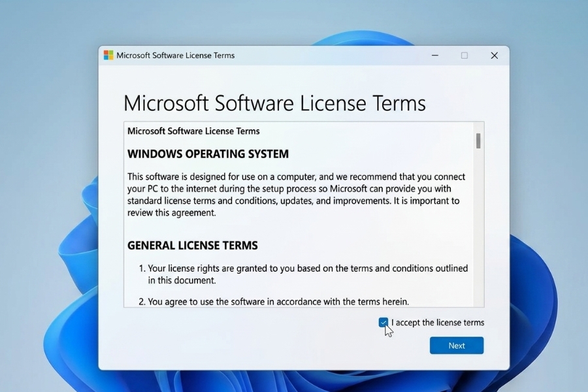The height and width of the screenshot is (392, 588).
Task: Click bold 'Microsoft Software License Terms' line in text box
Action: pos(193,131)
